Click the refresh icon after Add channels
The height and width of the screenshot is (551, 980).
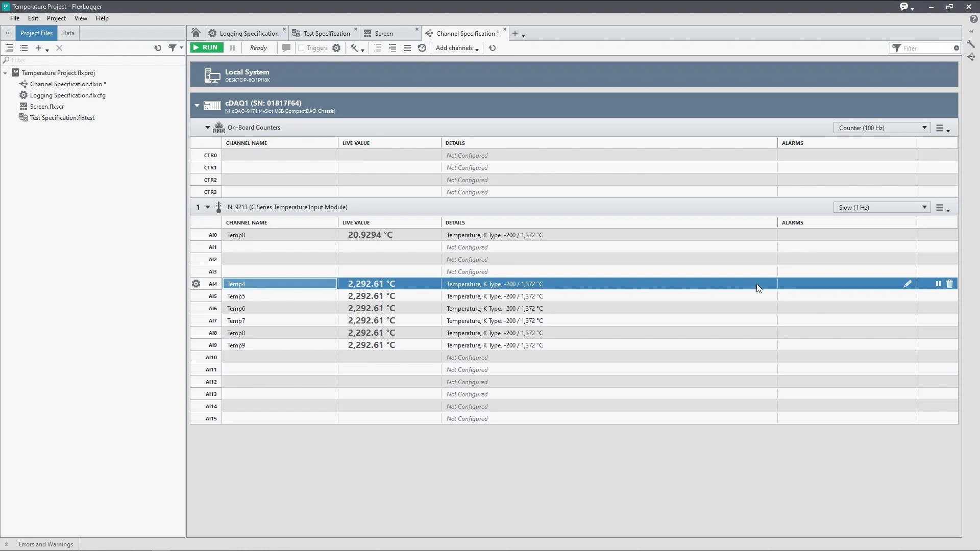[x=492, y=48]
